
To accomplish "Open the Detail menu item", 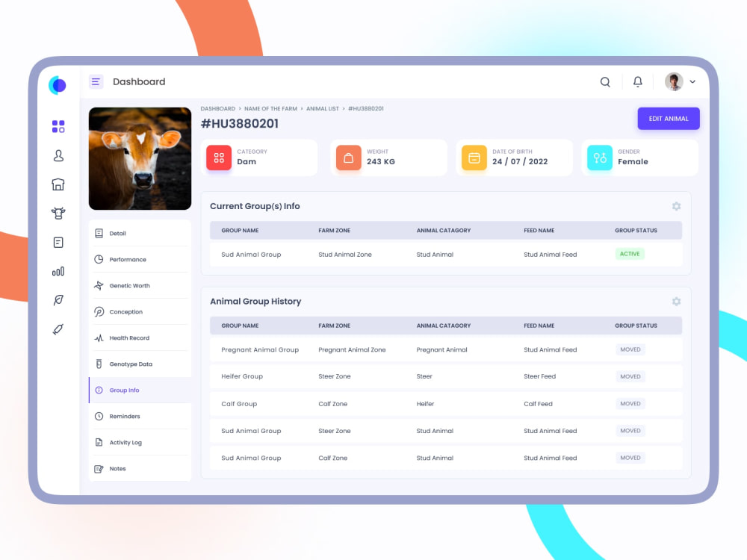I will (140, 233).
